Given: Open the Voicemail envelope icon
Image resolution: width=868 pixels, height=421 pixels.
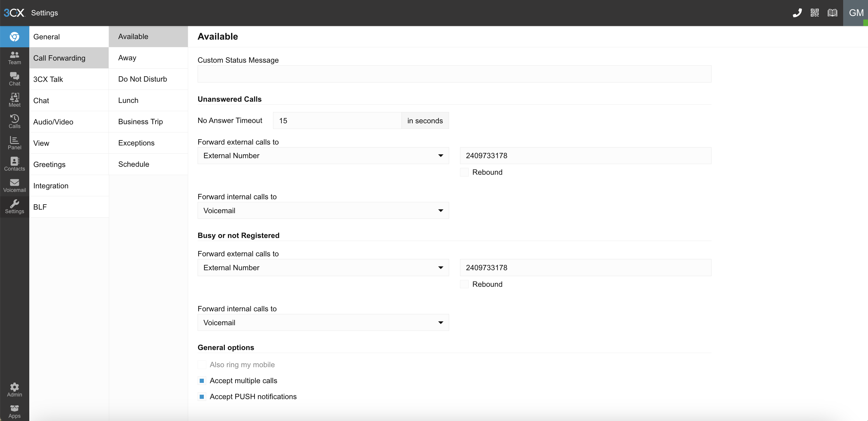Looking at the screenshot, I should click(x=14, y=185).
